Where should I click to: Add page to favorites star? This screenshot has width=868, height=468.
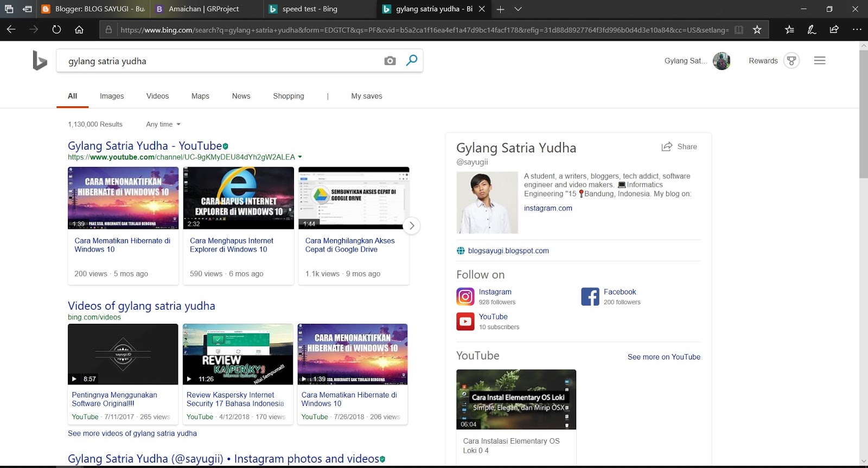(x=757, y=30)
